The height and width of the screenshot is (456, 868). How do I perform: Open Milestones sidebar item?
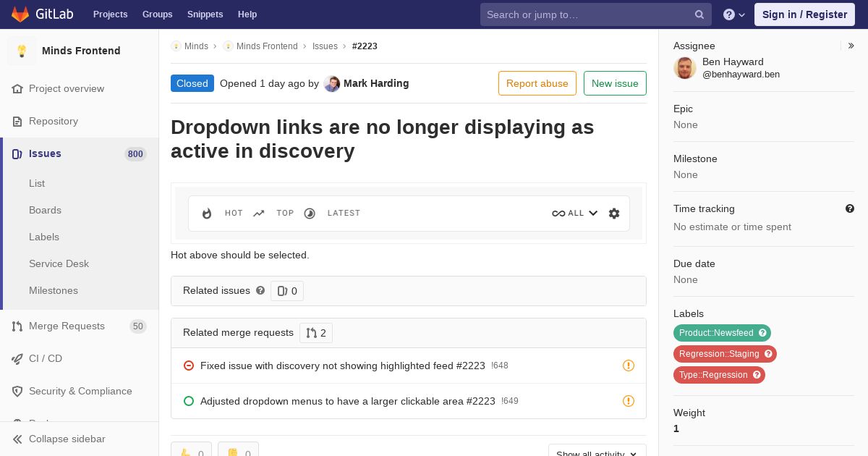pyautogui.click(x=54, y=291)
